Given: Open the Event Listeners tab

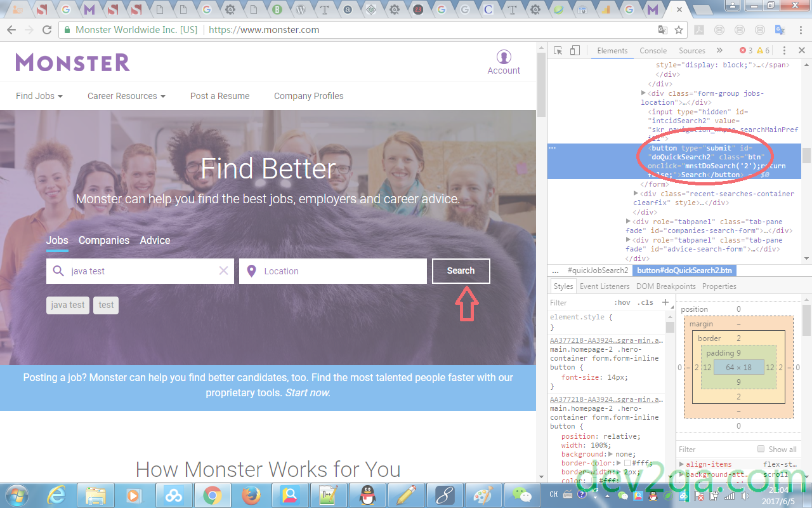Looking at the screenshot, I should pyautogui.click(x=605, y=286).
